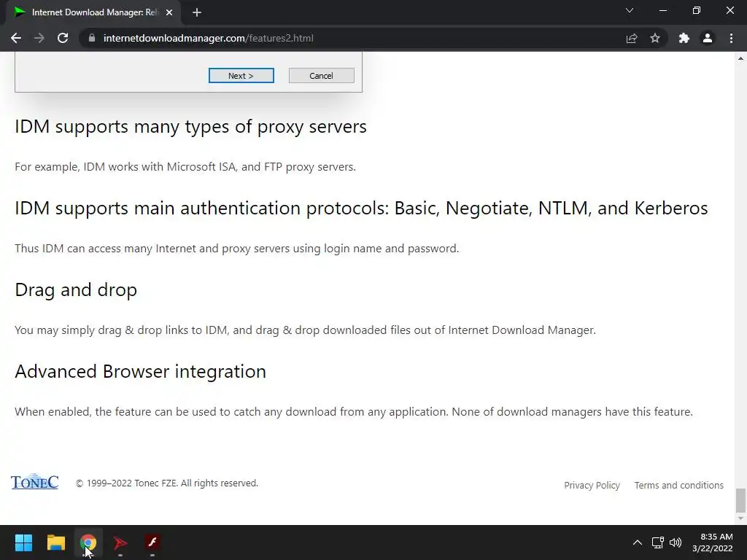
Task: Click the text 'For example, IDM works with Microsoft ISA'
Action: (125, 167)
